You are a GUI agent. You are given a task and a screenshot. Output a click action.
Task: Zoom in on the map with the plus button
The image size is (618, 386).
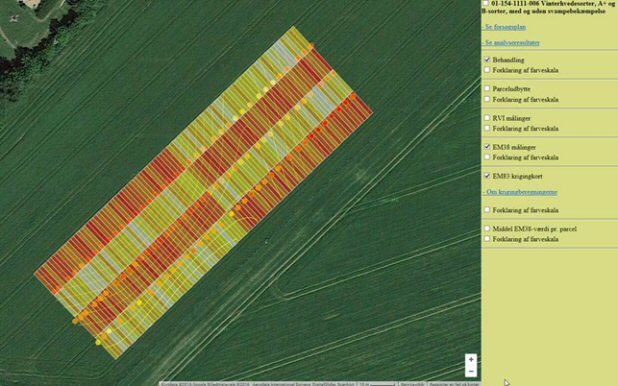tap(471, 360)
